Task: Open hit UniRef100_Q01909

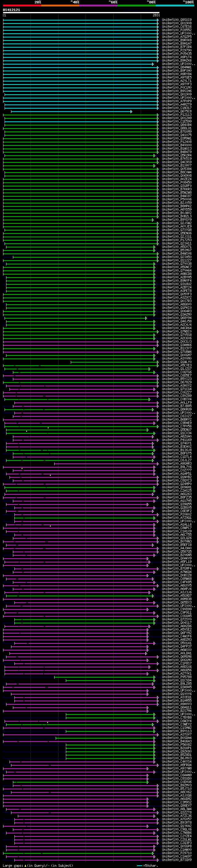Action: pyautogui.click(x=177, y=94)
